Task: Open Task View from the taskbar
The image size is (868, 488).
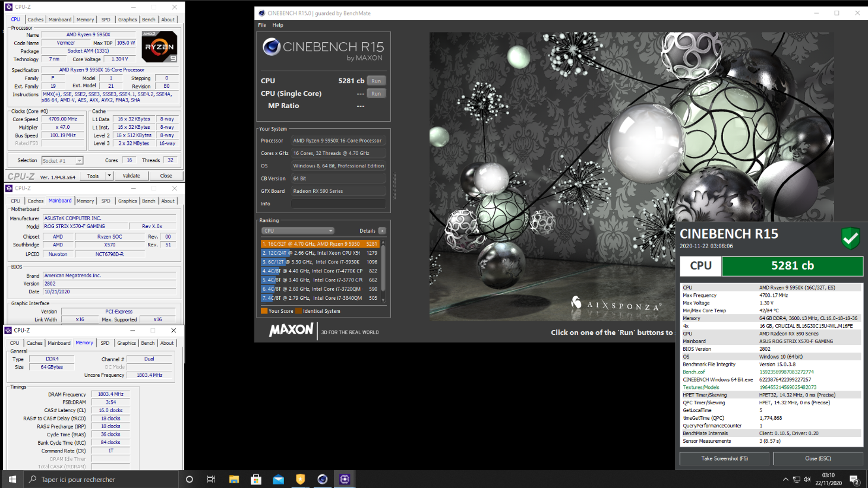Action: pyautogui.click(x=211, y=479)
